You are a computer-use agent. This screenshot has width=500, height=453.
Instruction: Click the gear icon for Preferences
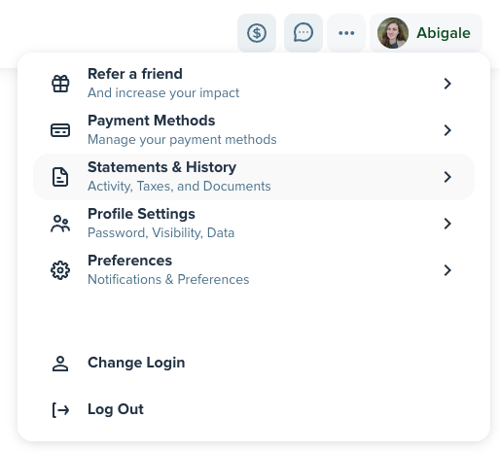(60, 270)
